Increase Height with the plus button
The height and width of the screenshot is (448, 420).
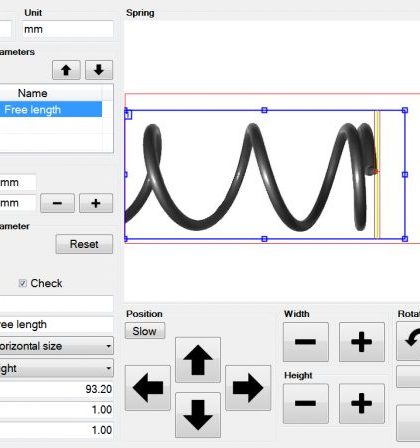click(x=362, y=403)
